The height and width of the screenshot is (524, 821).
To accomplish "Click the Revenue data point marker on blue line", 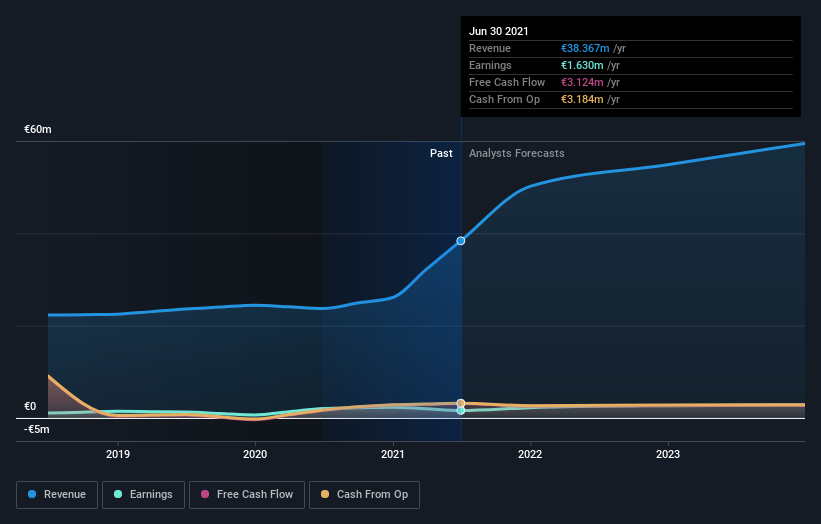I will tap(461, 241).
